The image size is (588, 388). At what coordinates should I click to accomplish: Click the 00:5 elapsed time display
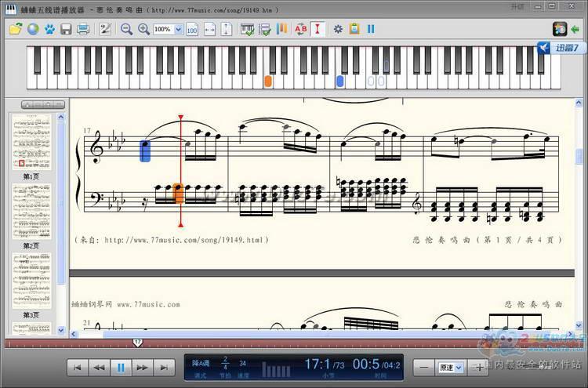click(x=366, y=364)
